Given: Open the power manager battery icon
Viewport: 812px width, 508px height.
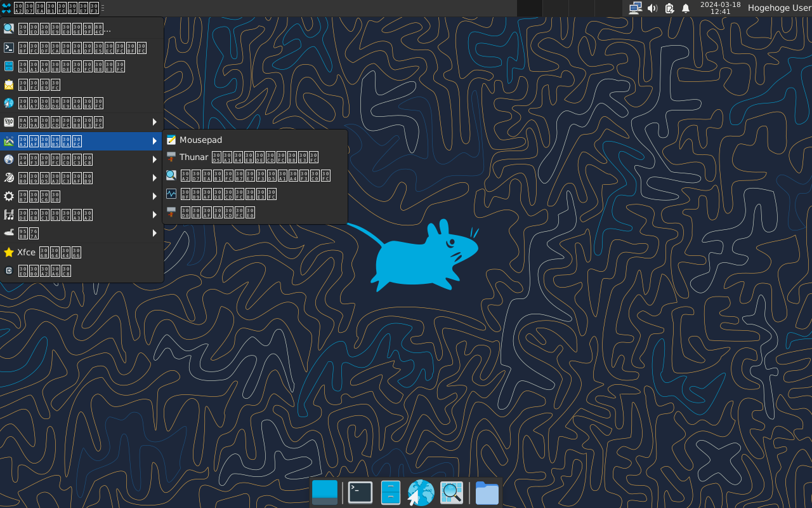Looking at the screenshot, I should pyautogui.click(x=669, y=8).
